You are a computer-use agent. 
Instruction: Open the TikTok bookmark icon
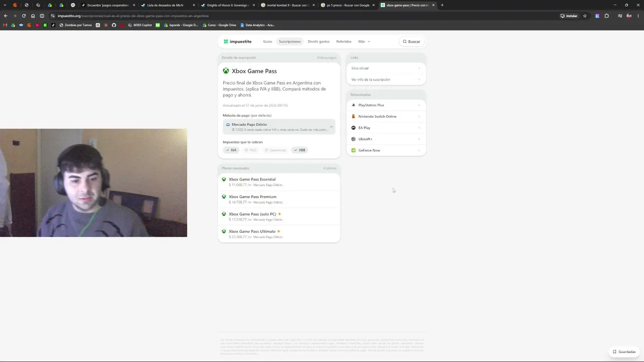(x=53, y=25)
